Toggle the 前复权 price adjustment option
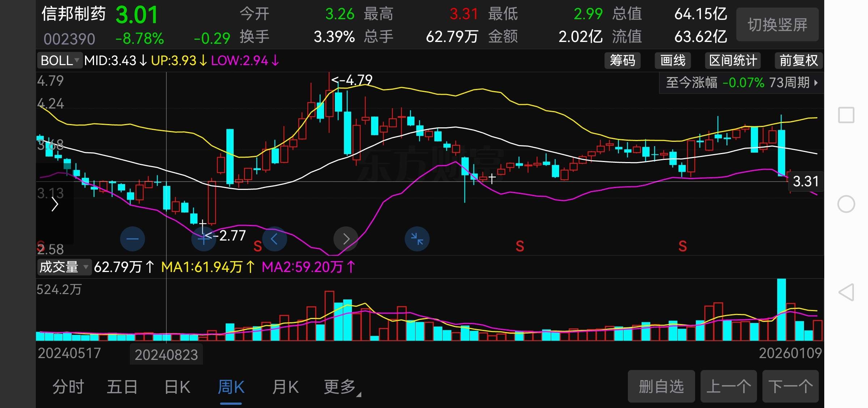868x408 pixels. click(x=799, y=60)
